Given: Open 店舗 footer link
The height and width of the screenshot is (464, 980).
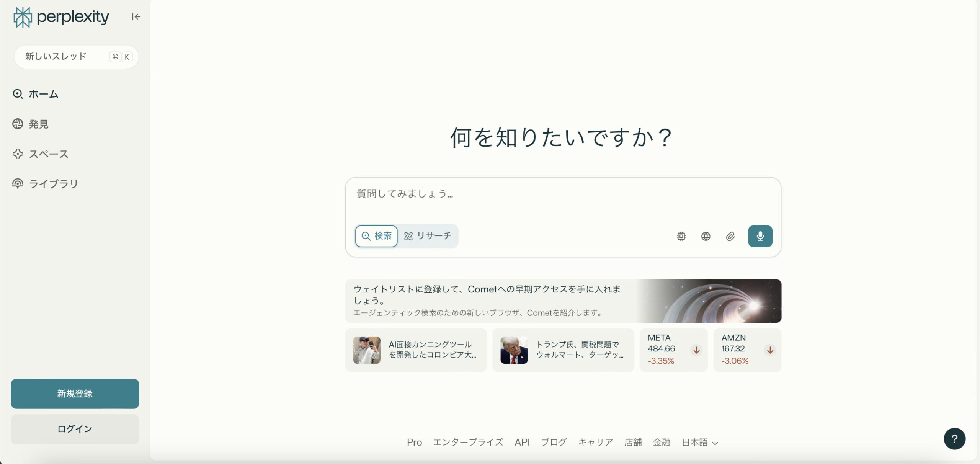Looking at the screenshot, I should 633,442.
